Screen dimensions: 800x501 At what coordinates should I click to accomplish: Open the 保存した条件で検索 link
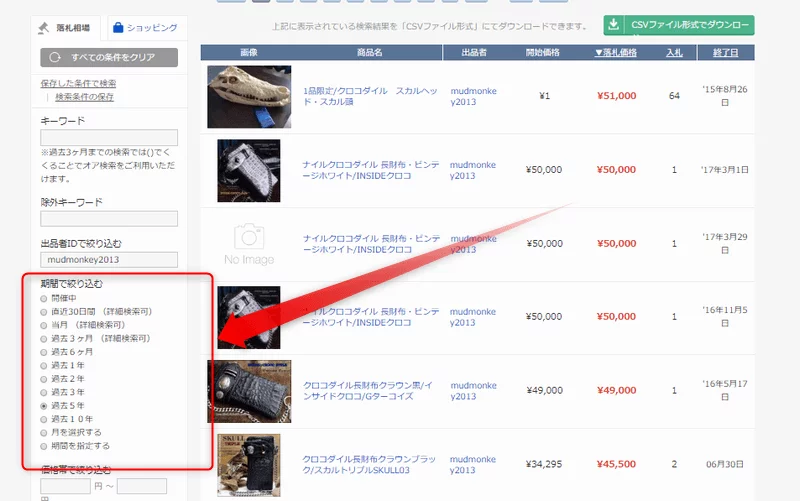[x=78, y=83]
